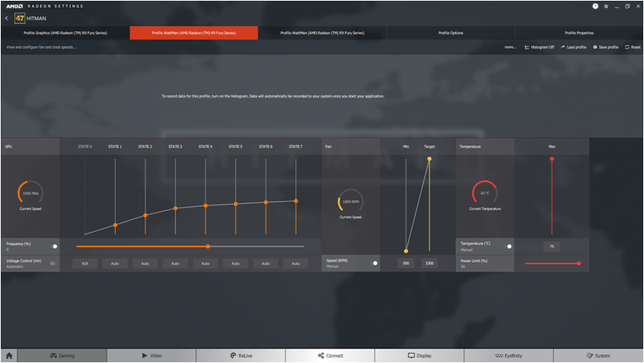Click the STATE 3 frequency point
This screenshot has width=644, height=363.
pos(175,209)
